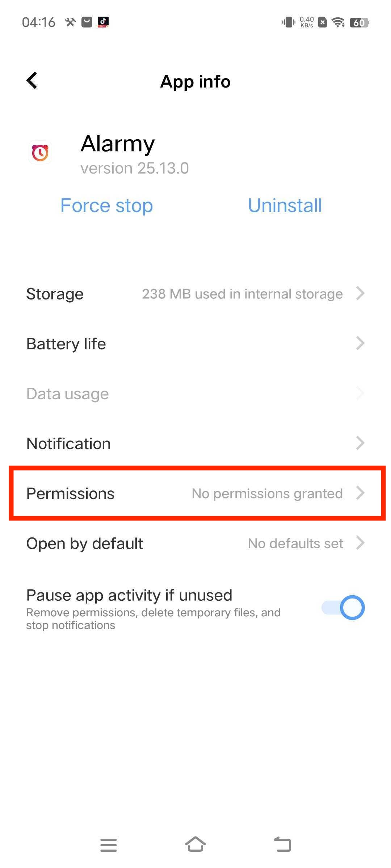This screenshot has height=868, width=391.
Task: Force stop the Alarmy app
Action: [x=107, y=205]
